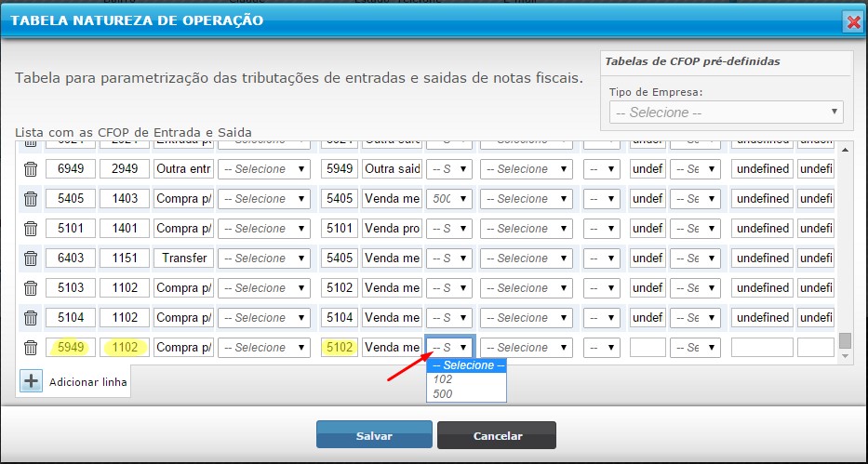Click the 'Outra said' description field
This screenshot has height=464, width=868.
pyautogui.click(x=392, y=168)
